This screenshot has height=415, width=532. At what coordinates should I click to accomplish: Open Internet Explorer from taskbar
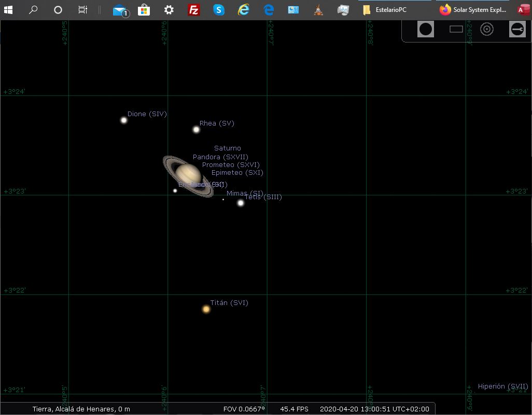pos(244,10)
